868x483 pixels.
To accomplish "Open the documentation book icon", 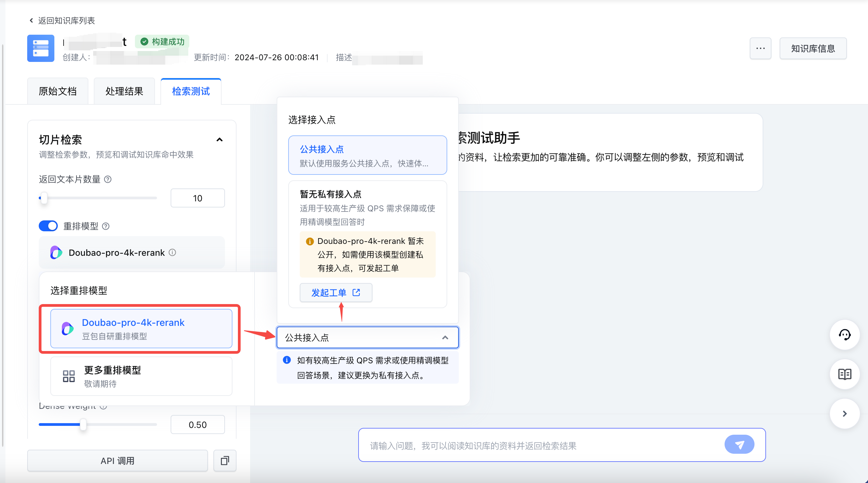I will click(x=845, y=374).
